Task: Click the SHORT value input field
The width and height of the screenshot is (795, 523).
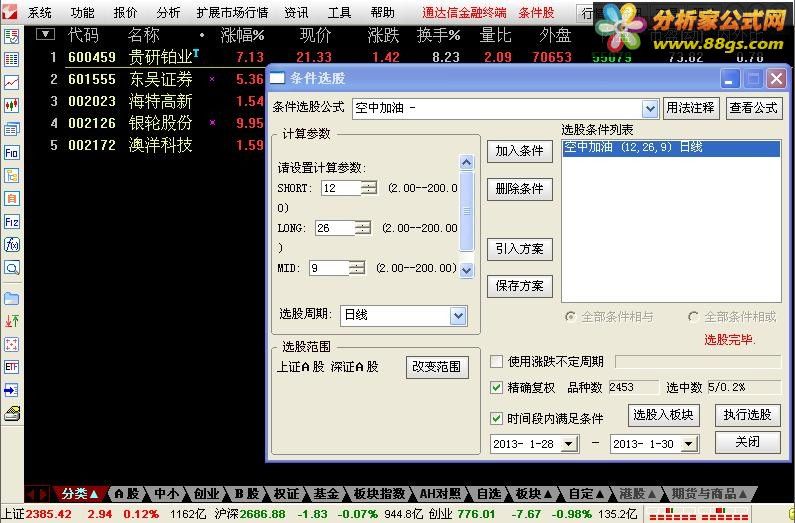Action: (x=341, y=188)
